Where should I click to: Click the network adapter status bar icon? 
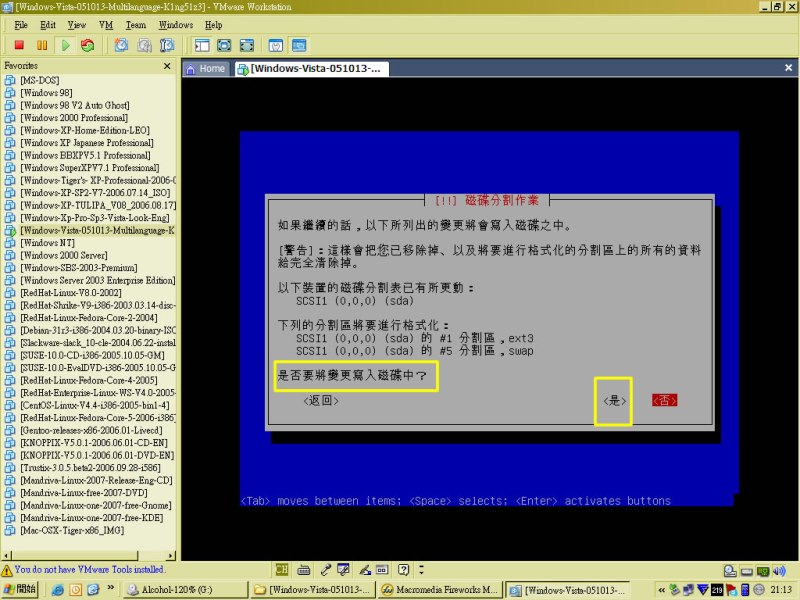click(763, 571)
